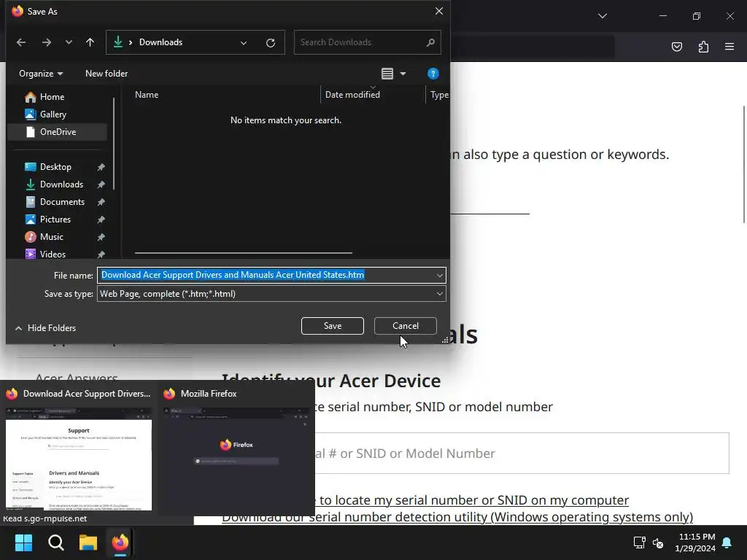
Task: Open File Explorer from taskbar
Action: point(88,542)
